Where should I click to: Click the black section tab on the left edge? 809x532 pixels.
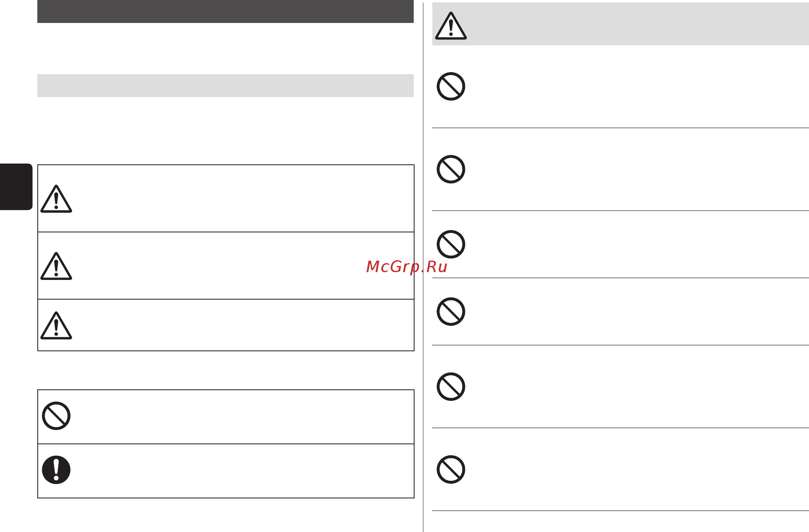pos(16,187)
